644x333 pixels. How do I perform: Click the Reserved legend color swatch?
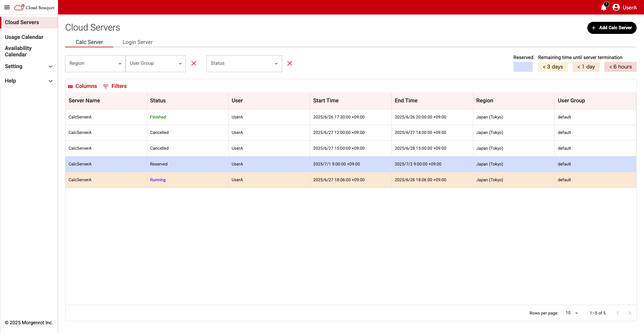point(523,66)
